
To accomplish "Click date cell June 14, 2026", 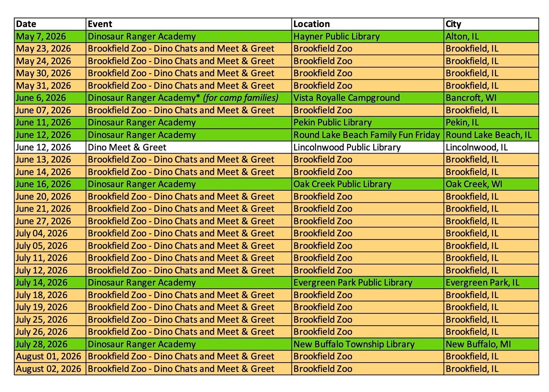I will coord(50,172).
